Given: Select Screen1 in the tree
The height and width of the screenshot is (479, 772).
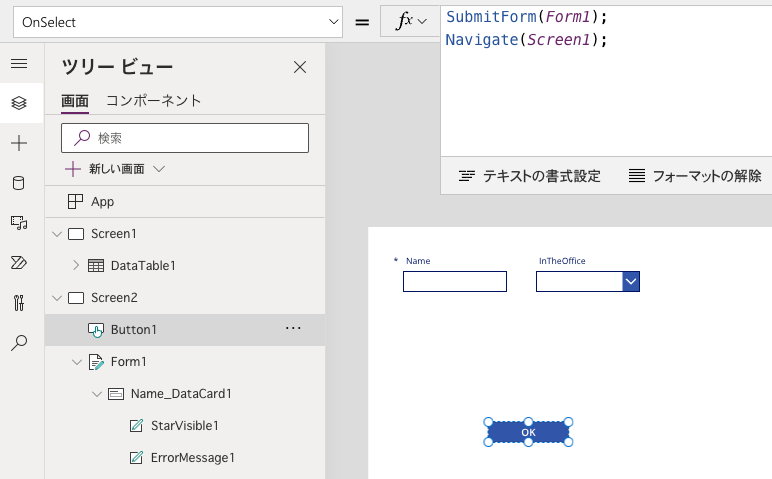Looking at the screenshot, I should [114, 233].
